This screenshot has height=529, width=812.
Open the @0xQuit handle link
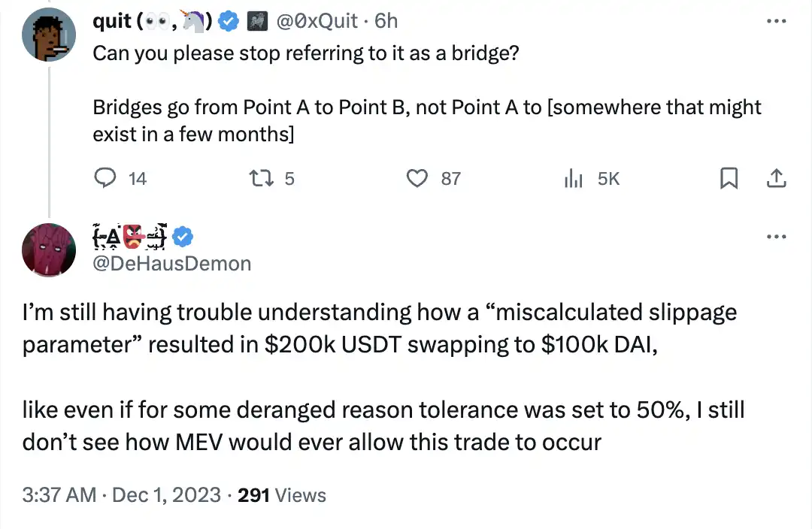tap(317, 22)
